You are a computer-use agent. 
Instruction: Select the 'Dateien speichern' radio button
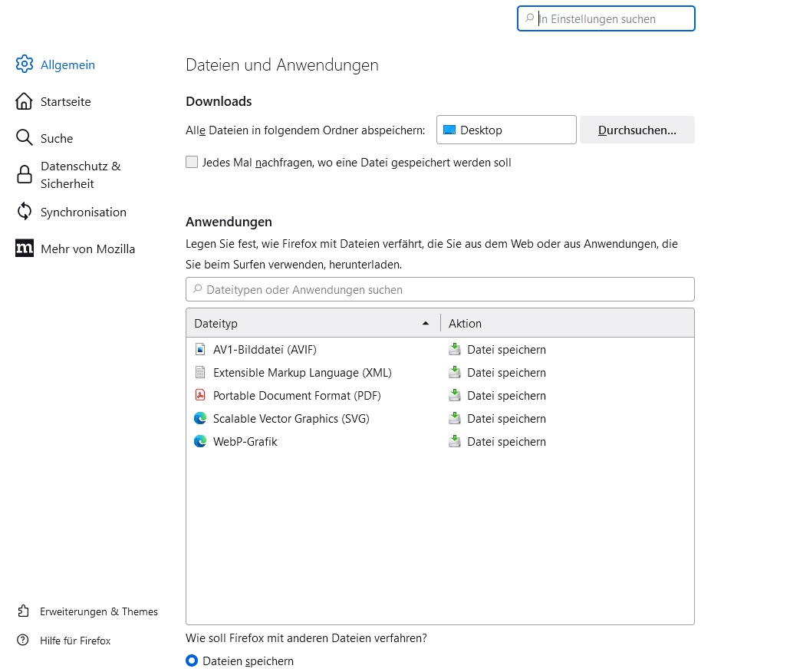pyautogui.click(x=192, y=660)
